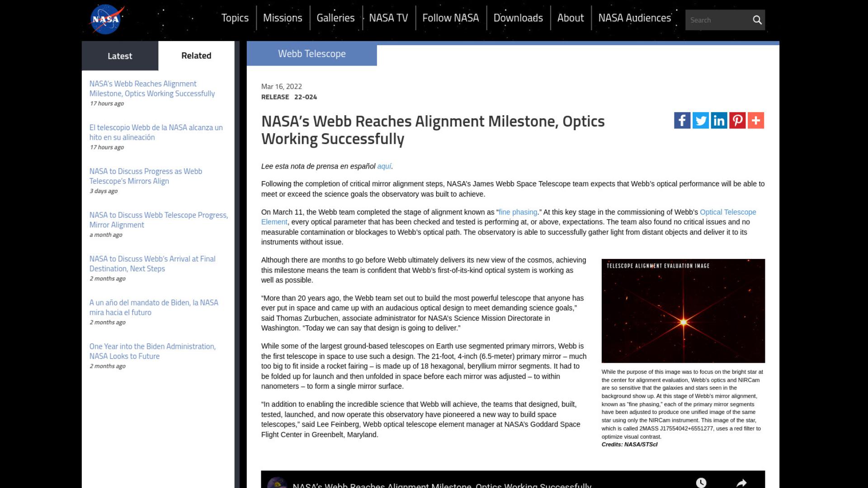Open Webb's Arrival at Final Destination link
The width and height of the screenshot is (868, 488).
point(152,264)
